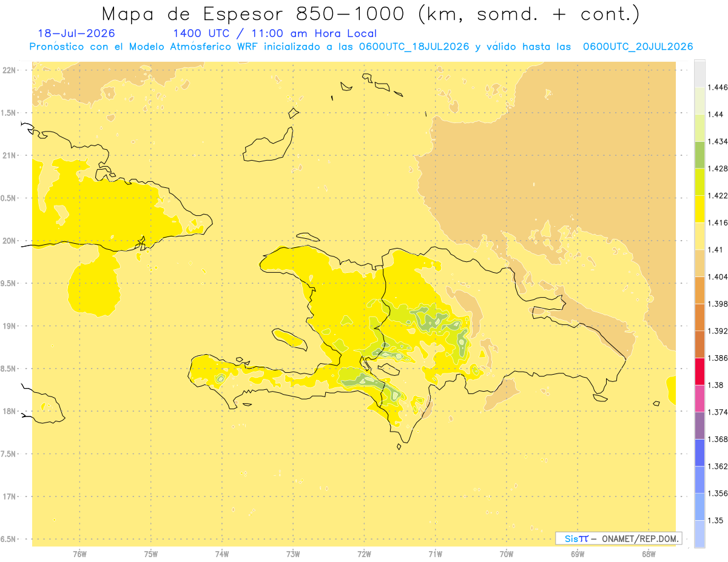Click the pink swatch between 1.374 and 1.38
This screenshot has height=562, width=728.
click(x=699, y=398)
